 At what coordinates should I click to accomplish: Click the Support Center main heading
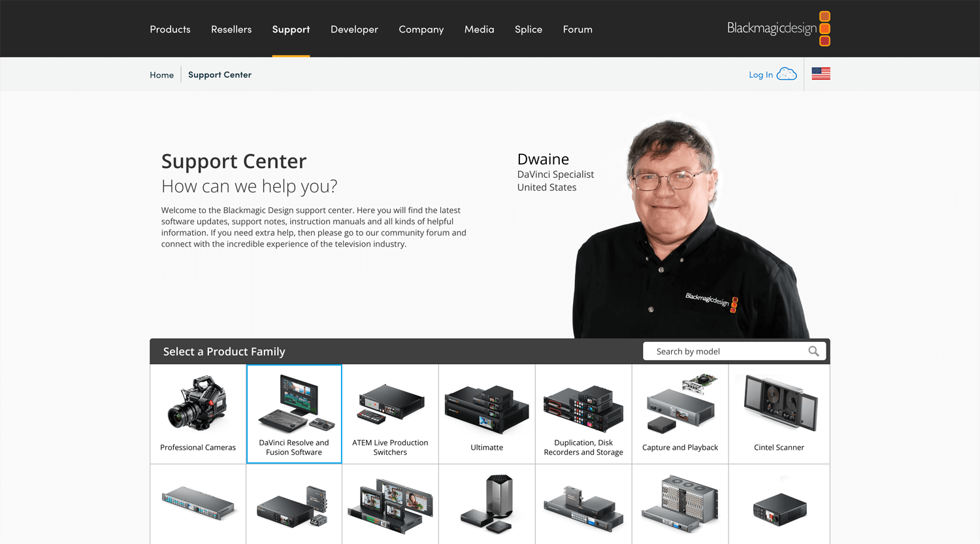(234, 161)
